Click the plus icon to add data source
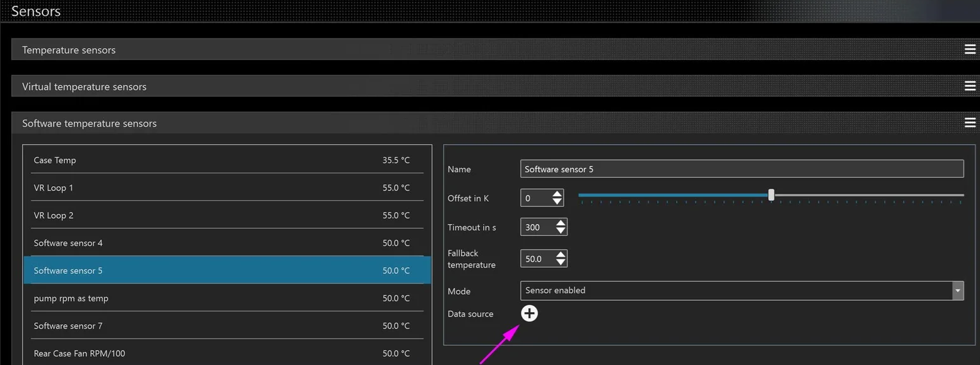 [x=529, y=313]
